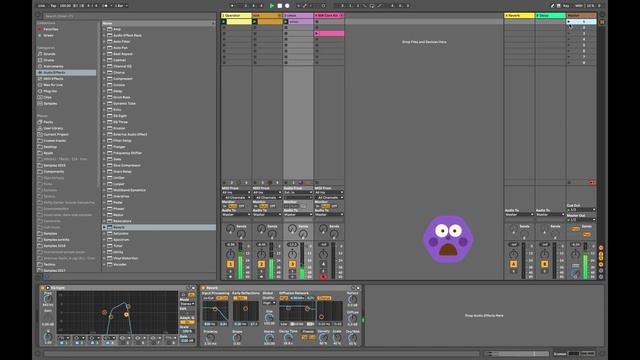Toggle Track 1 activator button

(230, 264)
